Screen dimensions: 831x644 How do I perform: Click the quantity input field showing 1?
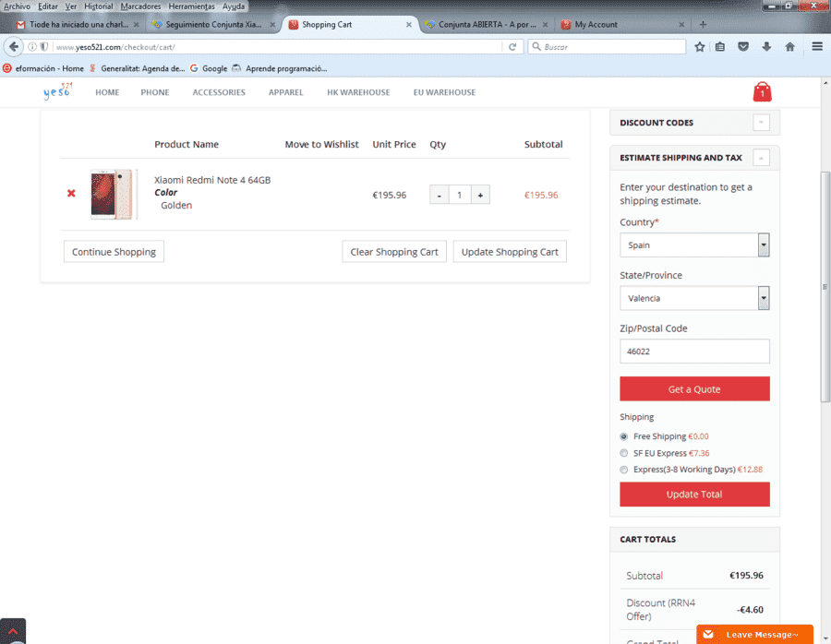[460, 195]
